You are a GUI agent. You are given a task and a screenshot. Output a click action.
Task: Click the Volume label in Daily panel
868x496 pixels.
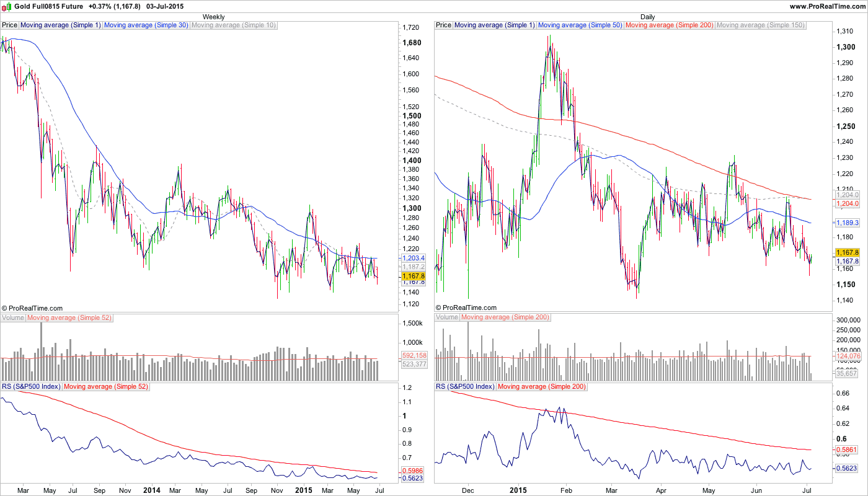coord(447,317)
